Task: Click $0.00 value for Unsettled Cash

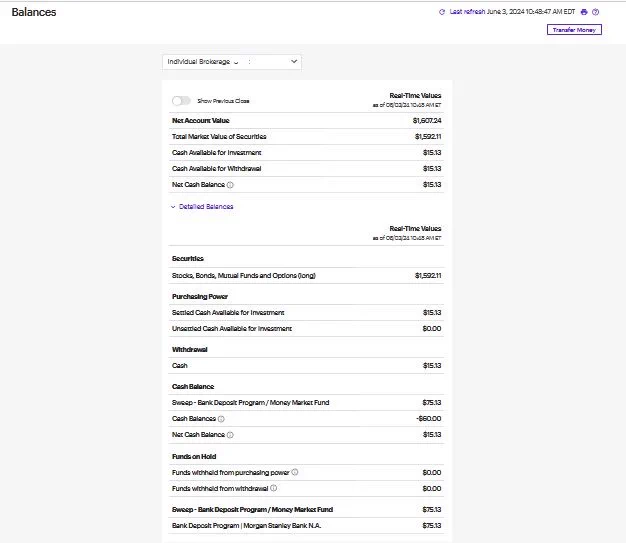Action: coord(432,329)
